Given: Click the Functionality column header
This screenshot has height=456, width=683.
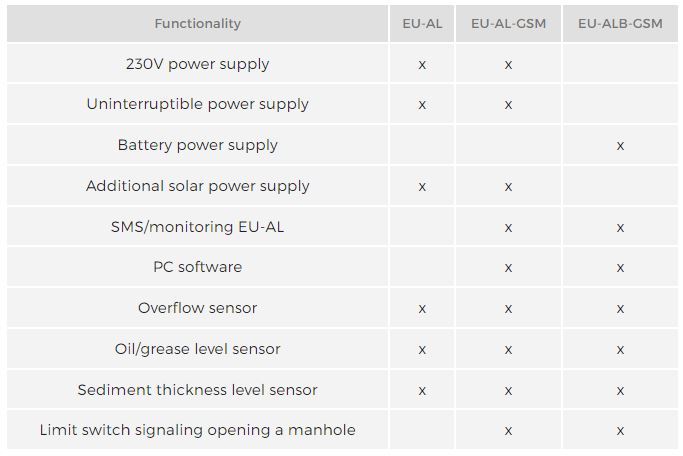Looking at the screenshot, I should coord(198,23).
